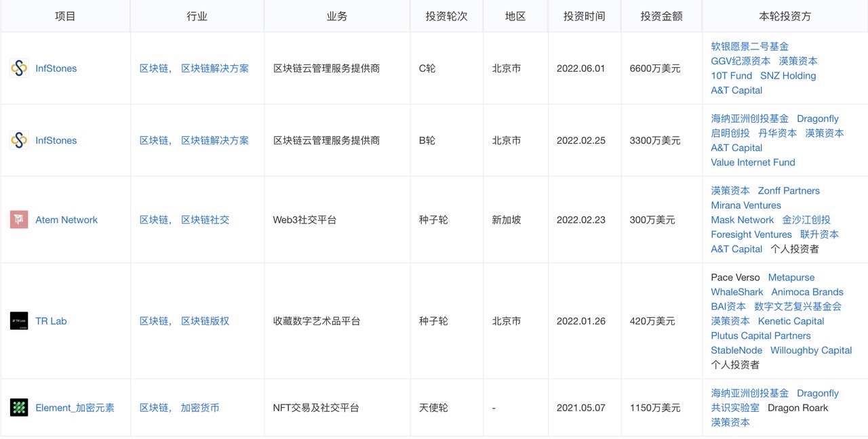This screenshot has height=439, width=868.
Task: Click the 区块链版权 industry tag
Action: point(205,321)
